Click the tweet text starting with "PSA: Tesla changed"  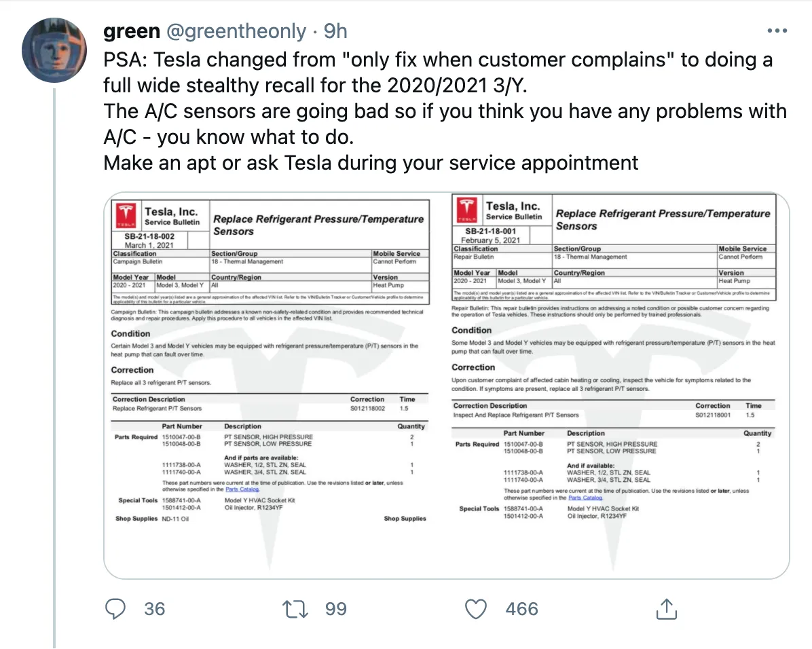[x=438, y=60]
